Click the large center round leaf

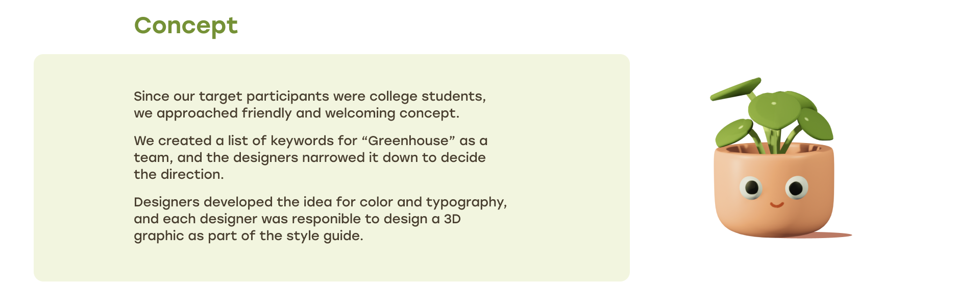click(774, 108)
